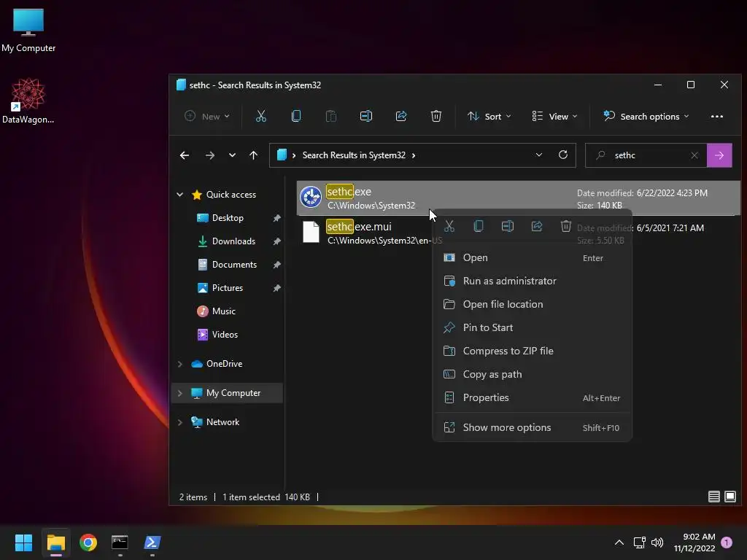Image resolution: width=747 pixels, height=560 pixels.
Task: Select Pictures in Quick access
Action: coord(228,287)
